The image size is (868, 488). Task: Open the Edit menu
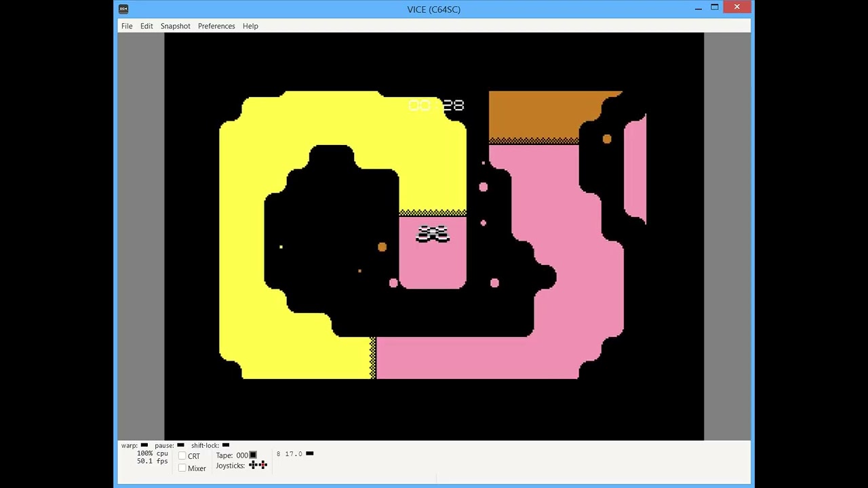146,26
